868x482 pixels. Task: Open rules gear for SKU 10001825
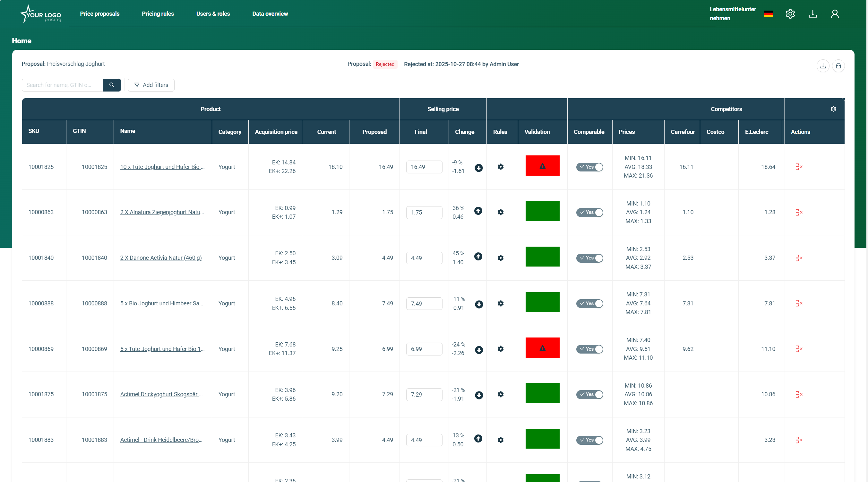(501, 167)
